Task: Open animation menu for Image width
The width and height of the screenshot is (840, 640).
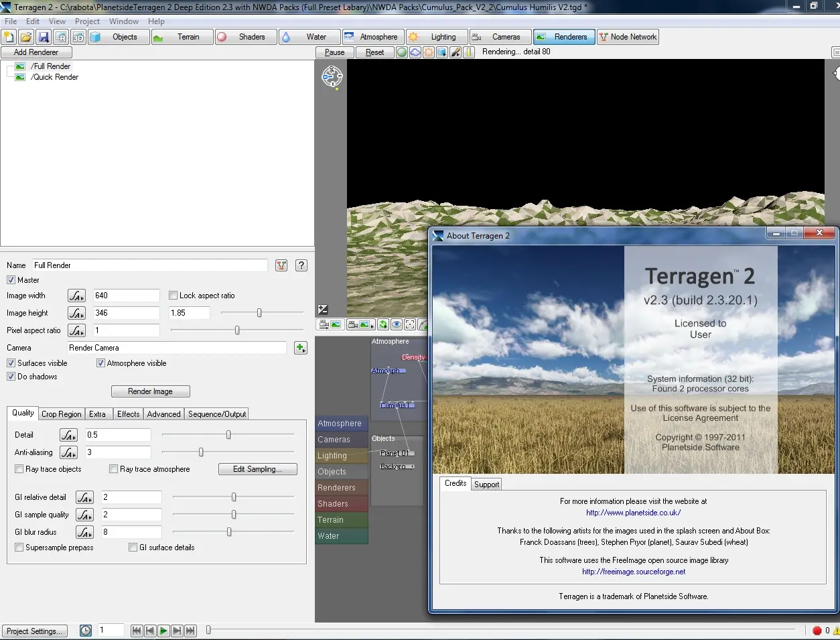Action: [x=76, y=296]
